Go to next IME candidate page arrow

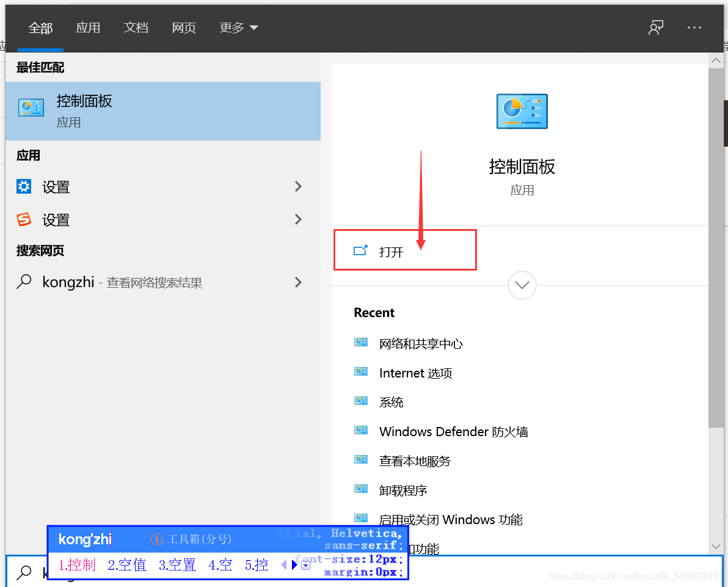coord(294,565)
